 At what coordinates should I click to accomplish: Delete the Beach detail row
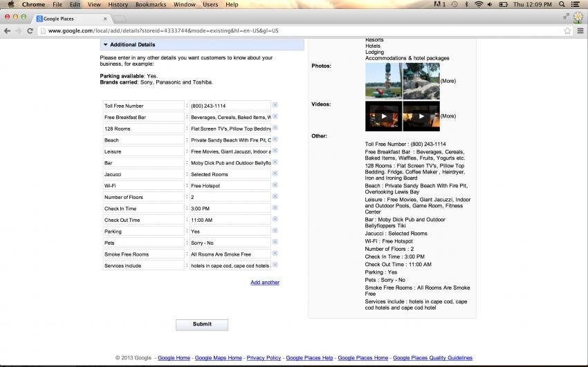click(x=275, y=140)
